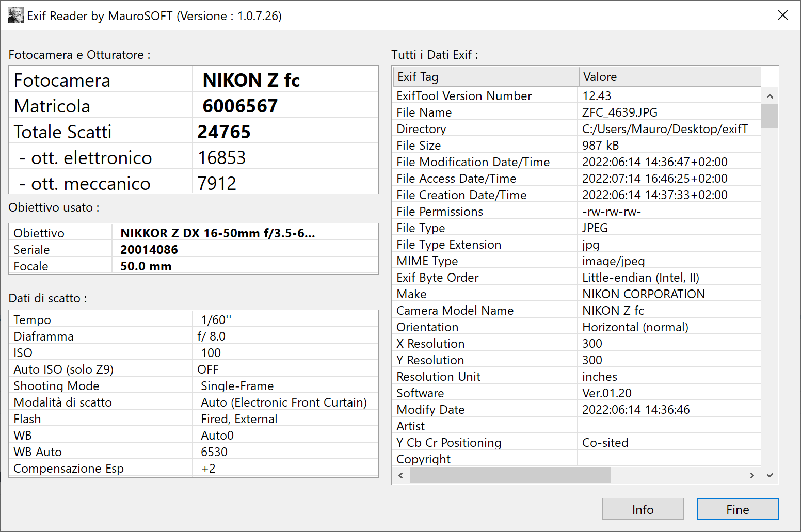Select the Y Resolution row
The height and width of the screenshot is (532, 801).
point(577,360)
